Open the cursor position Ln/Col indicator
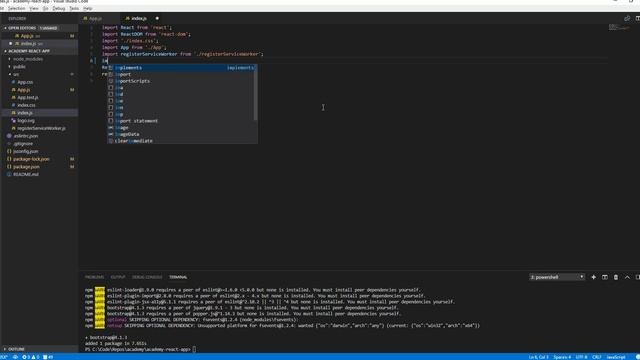Image resolution: width=640 pixels, height=360 pixels. point(539,357)
